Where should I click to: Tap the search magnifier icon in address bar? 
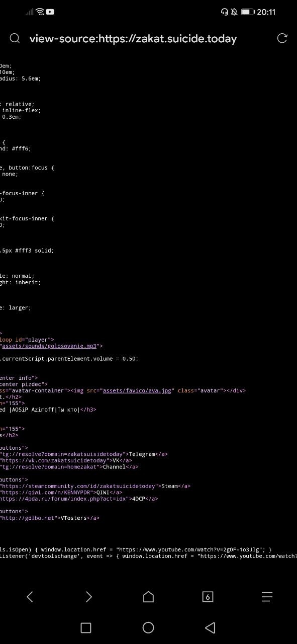(x=15, y=38)
